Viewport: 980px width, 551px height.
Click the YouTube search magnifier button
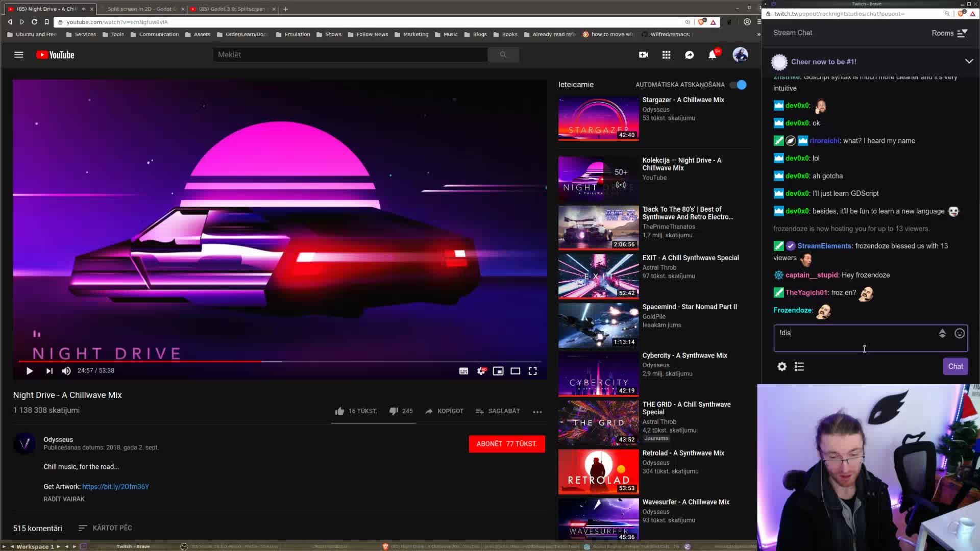[503, 55]
